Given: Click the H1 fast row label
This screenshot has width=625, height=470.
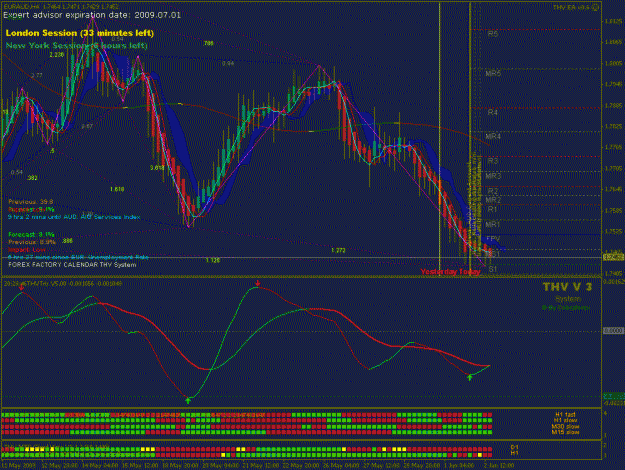Looking at the screenshot, I should (565, 415).
